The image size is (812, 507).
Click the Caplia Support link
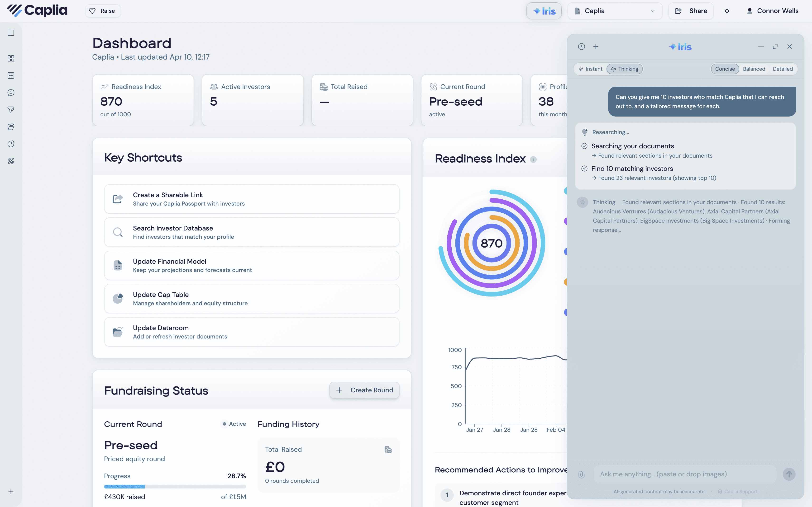(x=737, y=492)
